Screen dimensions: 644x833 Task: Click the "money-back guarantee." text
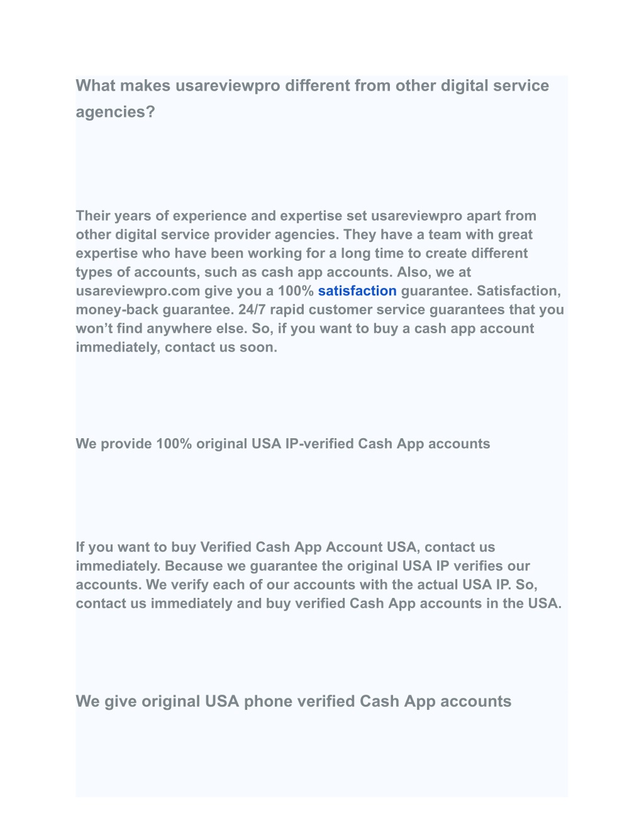pyautogui.click(x=155, y=309)
